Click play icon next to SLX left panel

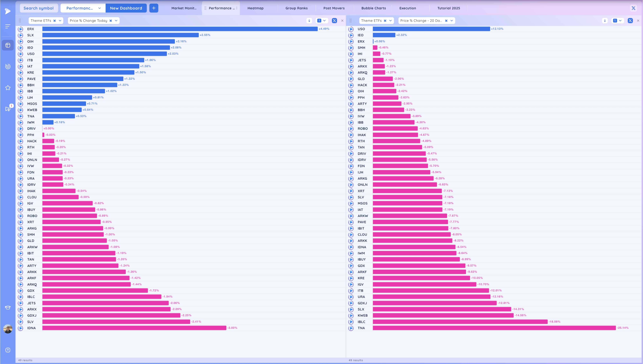pyautogui.click(x=21, y=35)
